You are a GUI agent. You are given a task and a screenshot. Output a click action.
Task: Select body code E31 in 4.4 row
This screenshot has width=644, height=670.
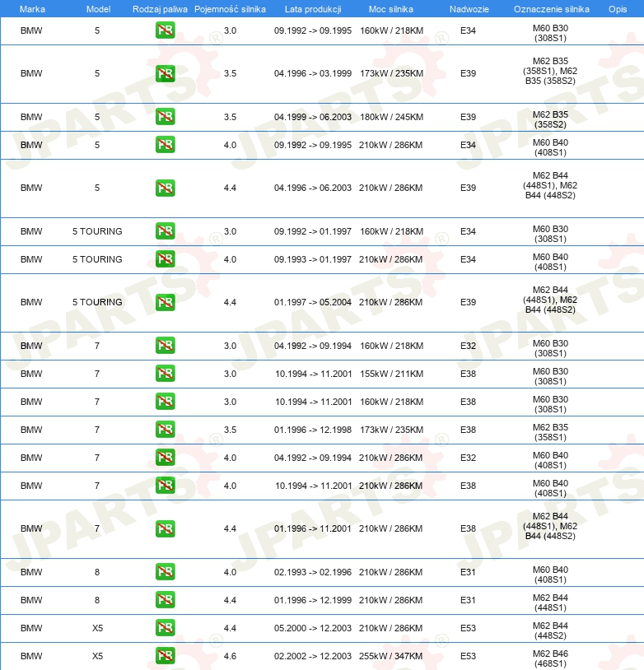coord(468,600)
